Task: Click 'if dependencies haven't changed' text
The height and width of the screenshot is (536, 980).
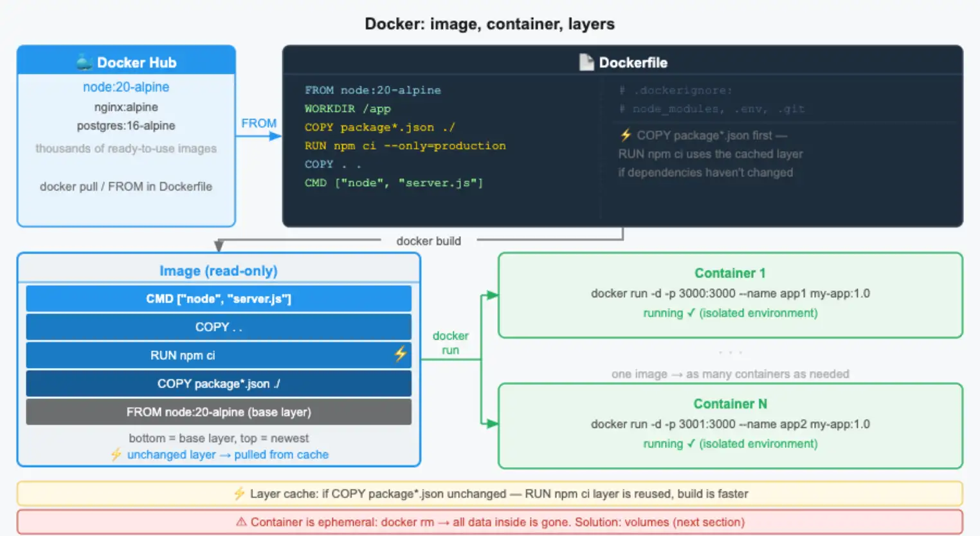Action: click(705, 172)
